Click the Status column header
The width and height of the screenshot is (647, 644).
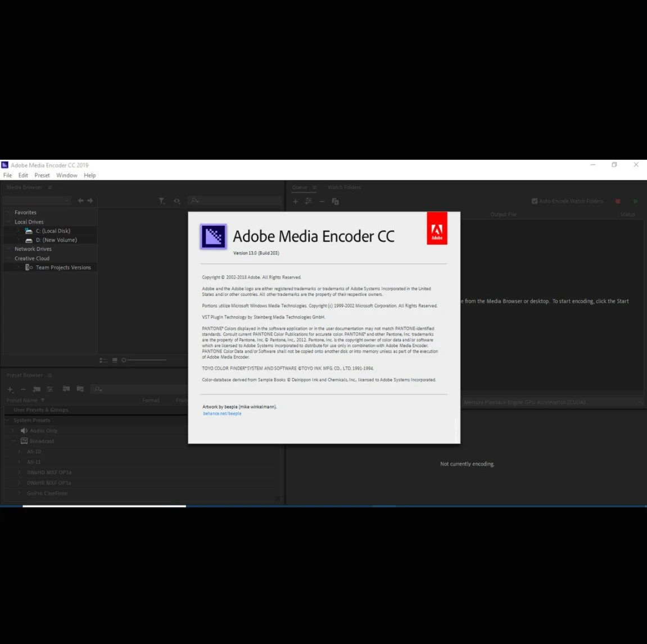pos(627,214)
